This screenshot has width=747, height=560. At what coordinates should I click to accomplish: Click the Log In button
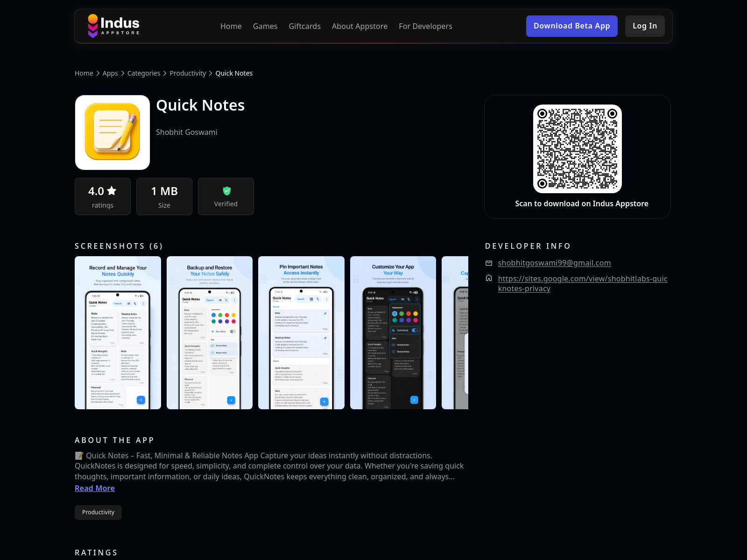point(645,26)
